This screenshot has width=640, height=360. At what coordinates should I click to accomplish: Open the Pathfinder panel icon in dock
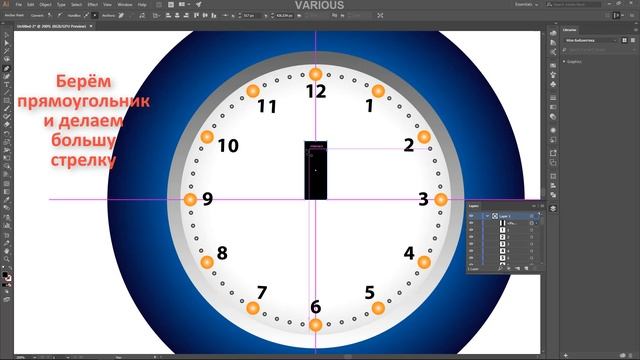tap(553, 195)
